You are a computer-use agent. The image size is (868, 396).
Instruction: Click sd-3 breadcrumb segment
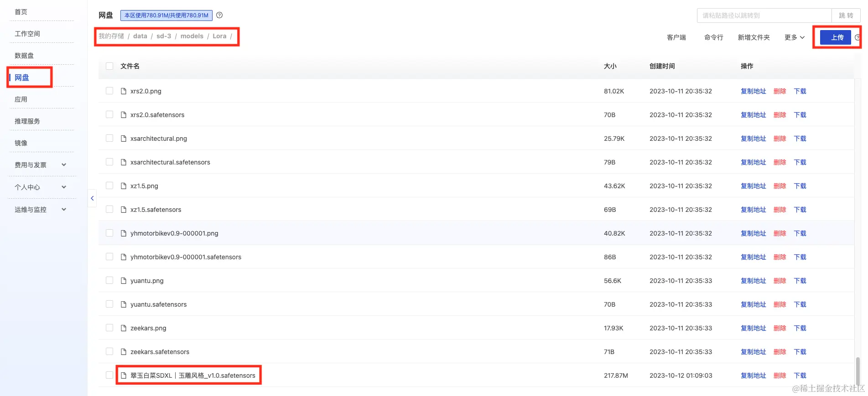click(x=164, y=36)
